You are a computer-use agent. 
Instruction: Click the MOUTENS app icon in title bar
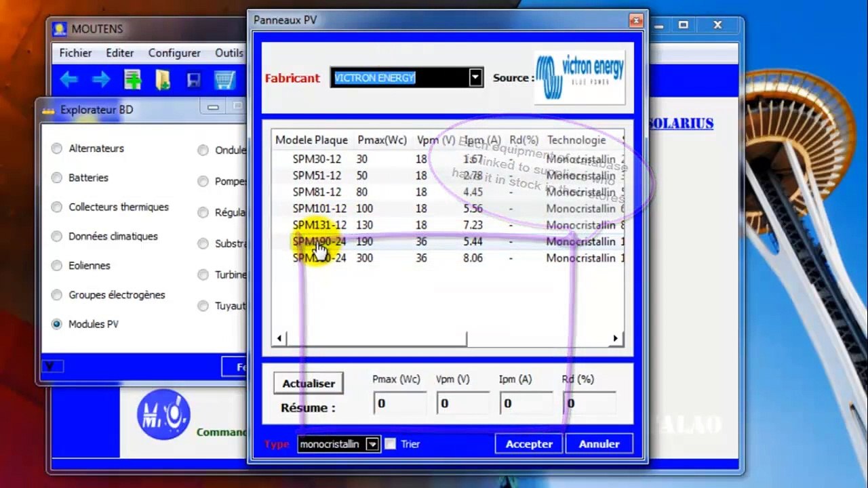[60, 28]
